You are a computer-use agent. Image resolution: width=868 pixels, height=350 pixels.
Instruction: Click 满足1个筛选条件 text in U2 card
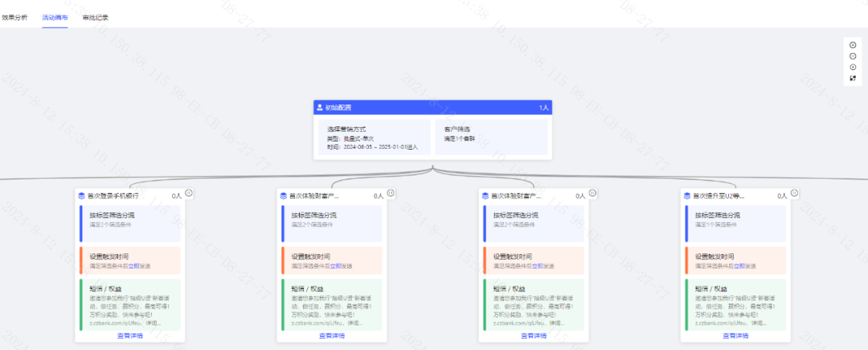pyautogui.click(x=716, y=224)
